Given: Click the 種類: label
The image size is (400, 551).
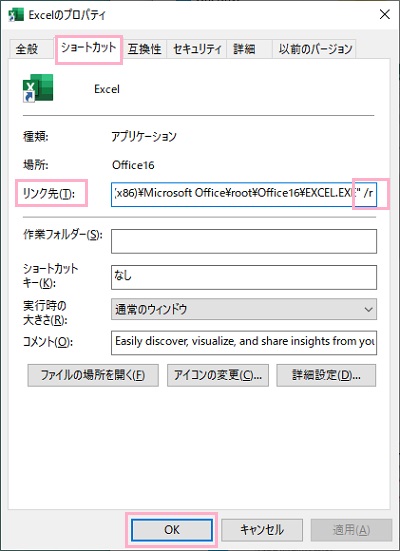Looking at the screenshot, I should pyautogui.click(x=36, y=136).
